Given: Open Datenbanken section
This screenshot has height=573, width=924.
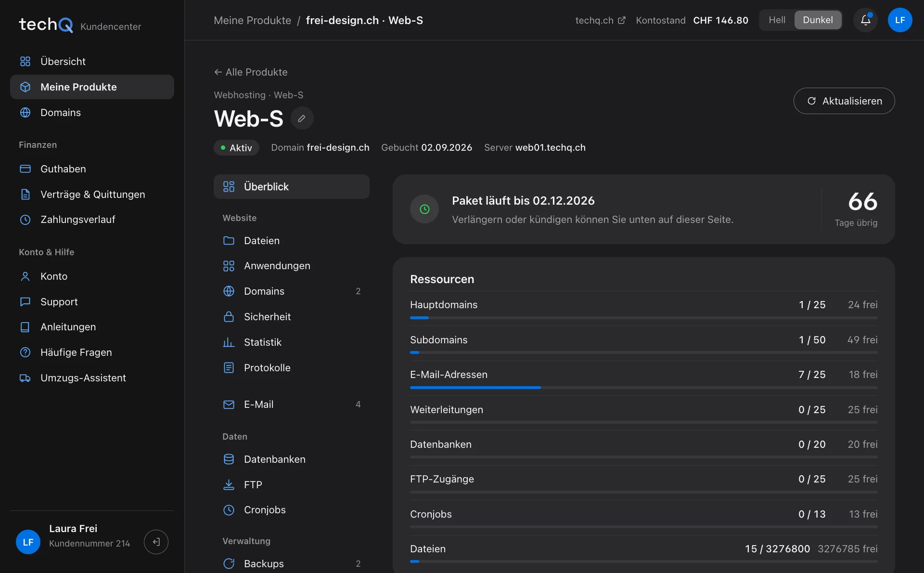Looking at the screenshot, I should click(292, 459).
